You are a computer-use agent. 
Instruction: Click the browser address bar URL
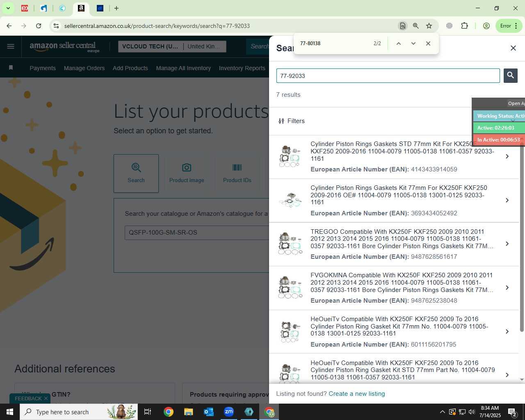157,26
